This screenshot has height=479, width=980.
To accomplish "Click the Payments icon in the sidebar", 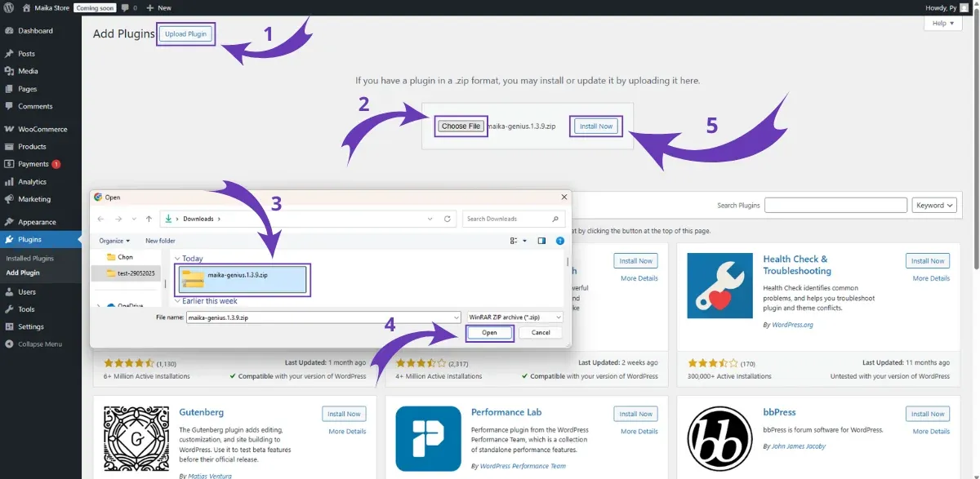I will click(9, 164).
